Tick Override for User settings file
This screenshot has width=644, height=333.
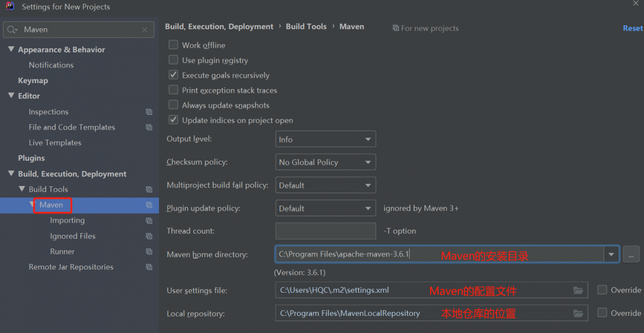click(602, 290)
